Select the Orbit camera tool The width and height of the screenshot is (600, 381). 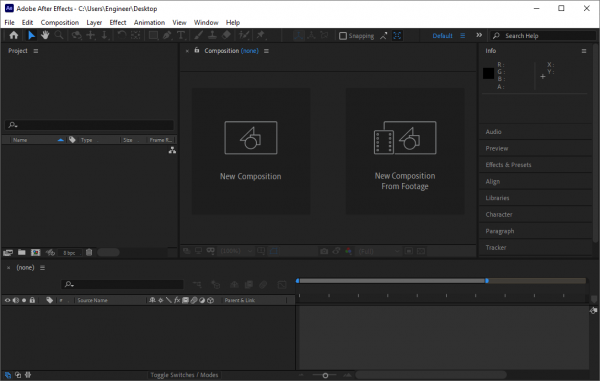coord(77,36)
